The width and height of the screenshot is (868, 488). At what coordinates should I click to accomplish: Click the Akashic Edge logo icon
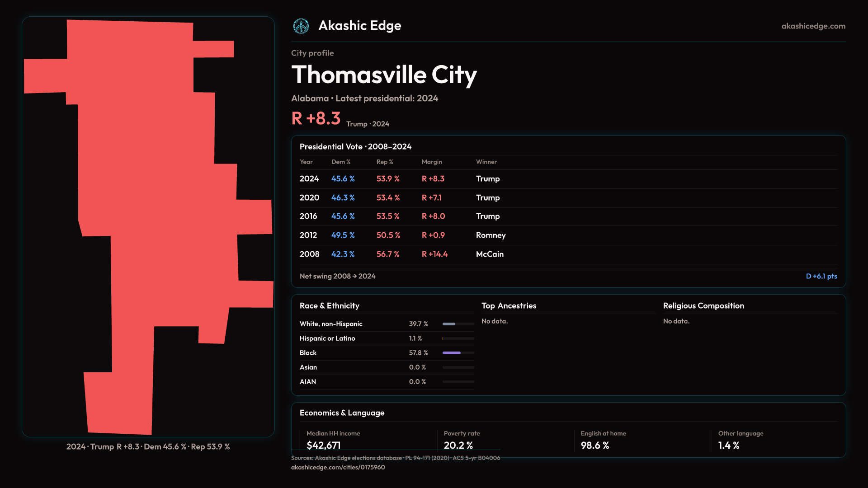301,26
